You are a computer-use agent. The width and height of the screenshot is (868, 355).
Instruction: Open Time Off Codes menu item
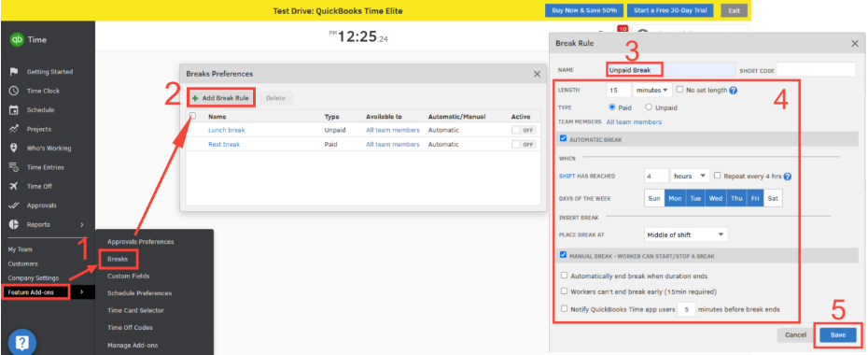click(130, 328)
